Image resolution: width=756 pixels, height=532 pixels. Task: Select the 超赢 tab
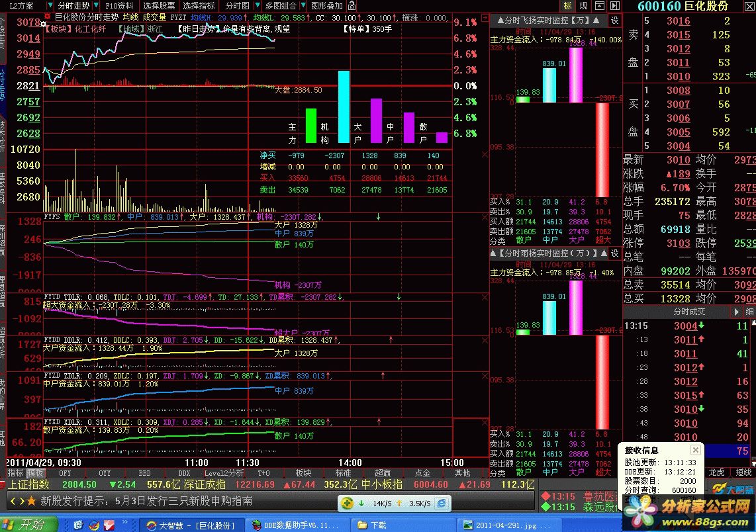click(x=383, y=473)
